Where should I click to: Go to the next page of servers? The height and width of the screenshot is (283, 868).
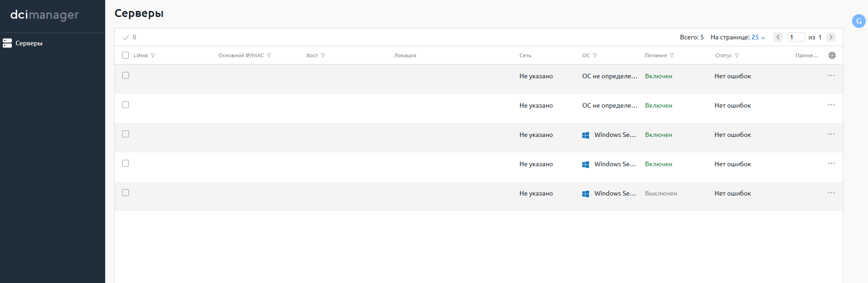tap(831, 37)
